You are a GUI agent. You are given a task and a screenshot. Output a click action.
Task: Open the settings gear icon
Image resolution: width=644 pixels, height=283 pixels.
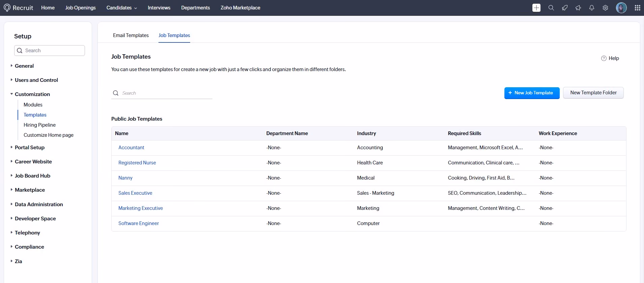(605, 8)
